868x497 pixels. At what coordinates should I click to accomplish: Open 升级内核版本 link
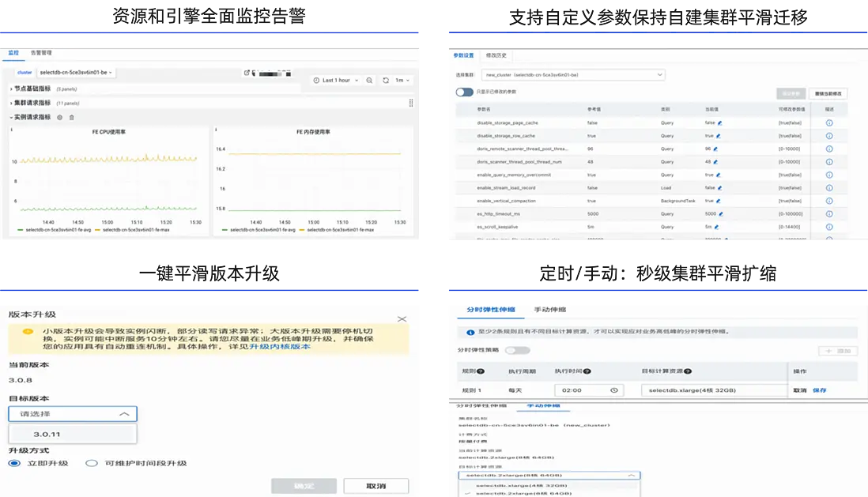(280, 346)
